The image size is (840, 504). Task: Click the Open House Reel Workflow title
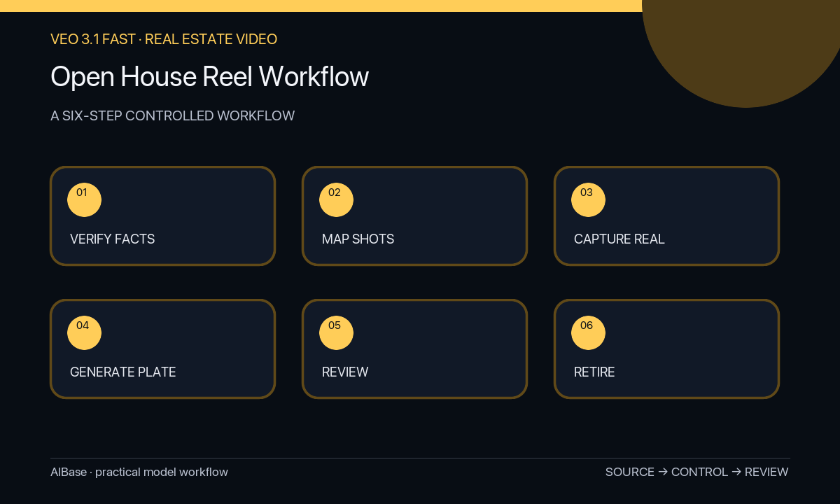pos(209,76)
